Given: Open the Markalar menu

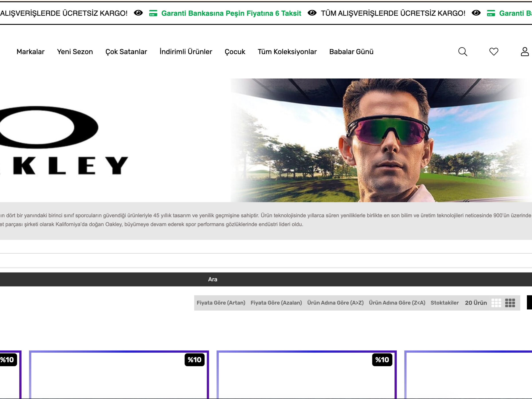Looking at the screenshot, I should pos(31,52).
